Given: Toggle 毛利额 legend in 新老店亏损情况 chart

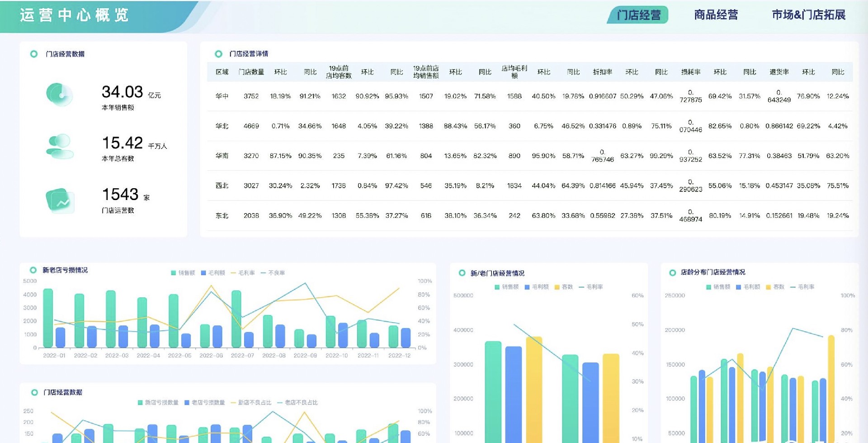Looking at the screenshot, I should click(213, 273).
